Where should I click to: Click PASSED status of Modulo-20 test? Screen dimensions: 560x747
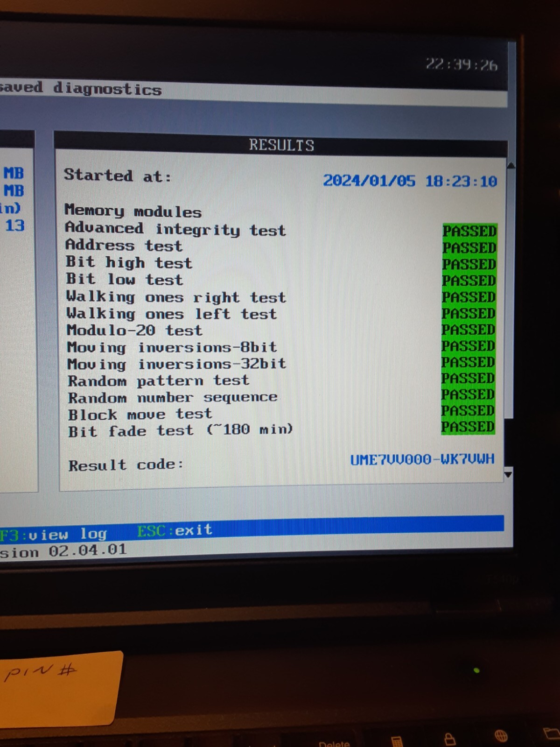click(x=469, y=330)
